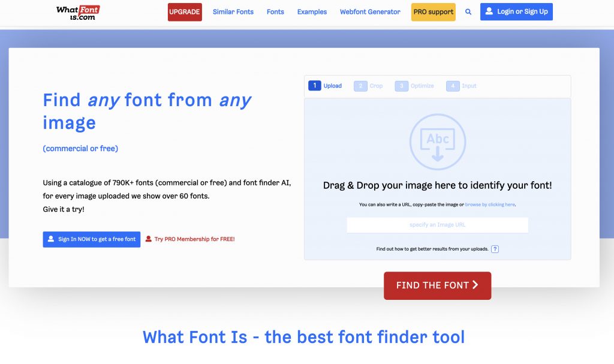Click the person icon on Sign In NOW button

[50, 239]
